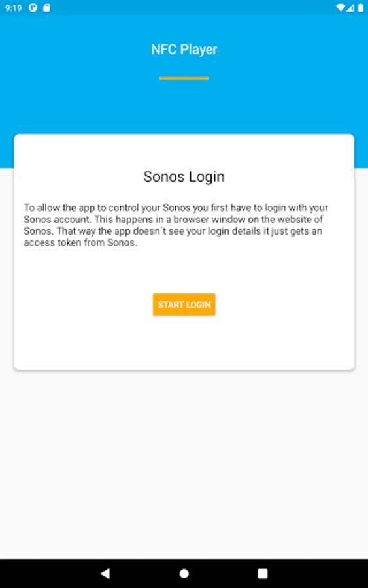Tap the START LOGIN button
368x588 pixels.
tap(184, 304)
